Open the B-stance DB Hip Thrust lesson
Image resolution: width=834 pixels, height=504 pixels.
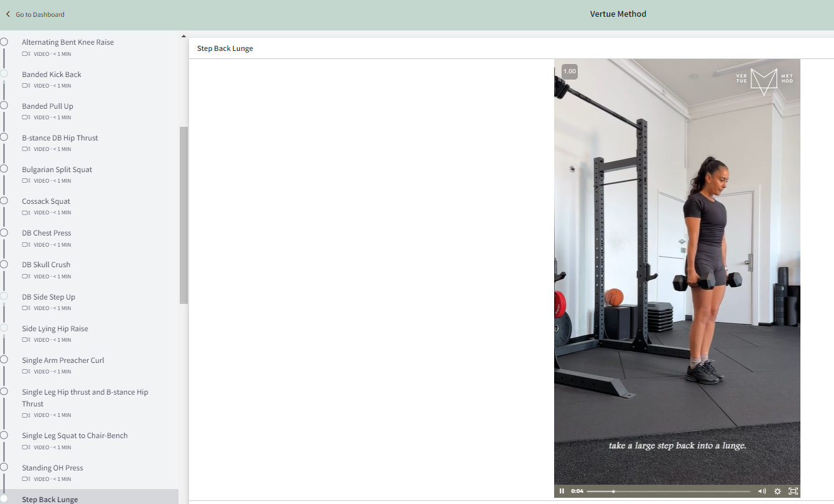tap(60, 138)
